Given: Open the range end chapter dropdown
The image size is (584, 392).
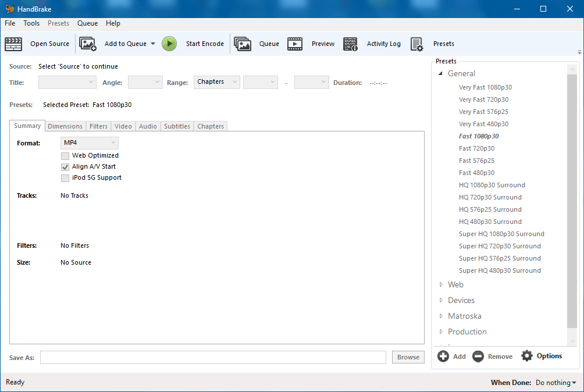Looking at the screenshot, I should coord(312,82).
